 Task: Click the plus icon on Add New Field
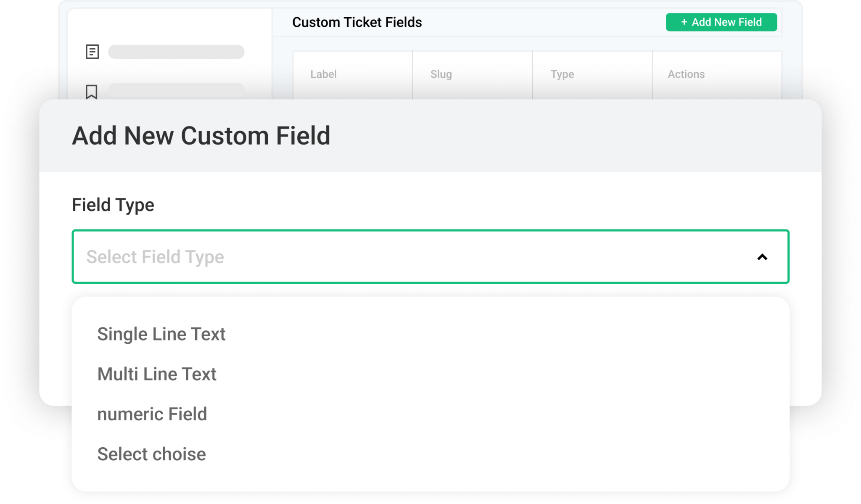point(684,22)
